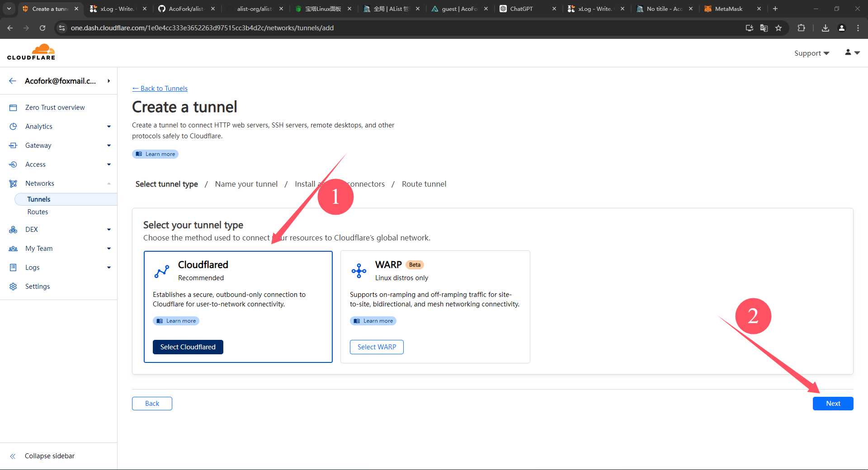
Task: Click the Zero Trust overview icon
Action: (13, 108)
